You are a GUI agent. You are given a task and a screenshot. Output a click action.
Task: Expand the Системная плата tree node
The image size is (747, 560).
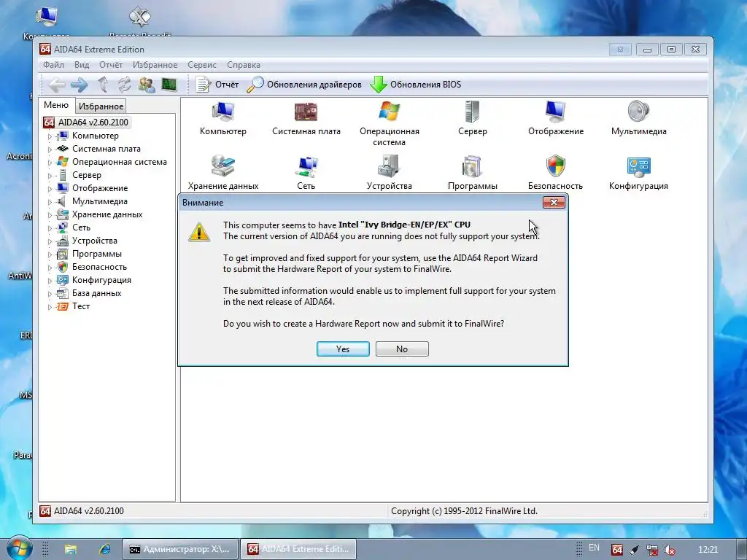(50, 149)
